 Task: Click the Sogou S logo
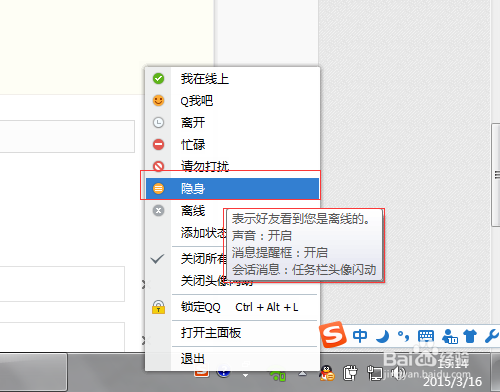coord(332,334)
